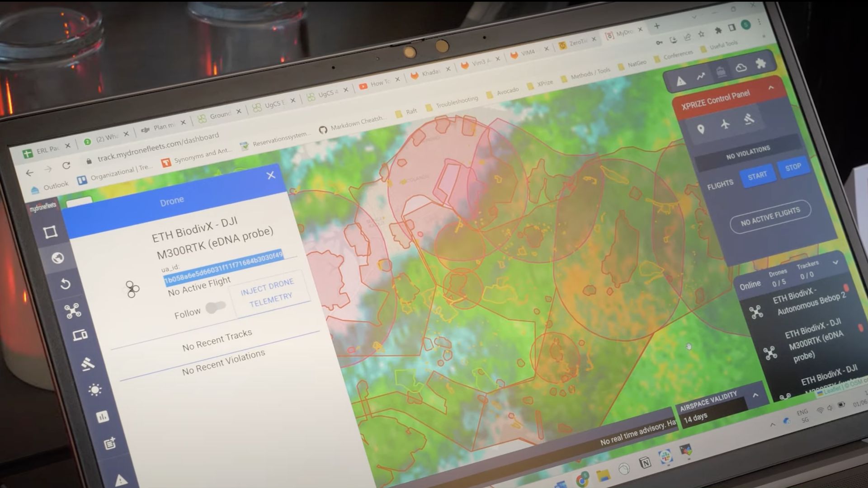Click the browser reload button

[x=66, y=165]
